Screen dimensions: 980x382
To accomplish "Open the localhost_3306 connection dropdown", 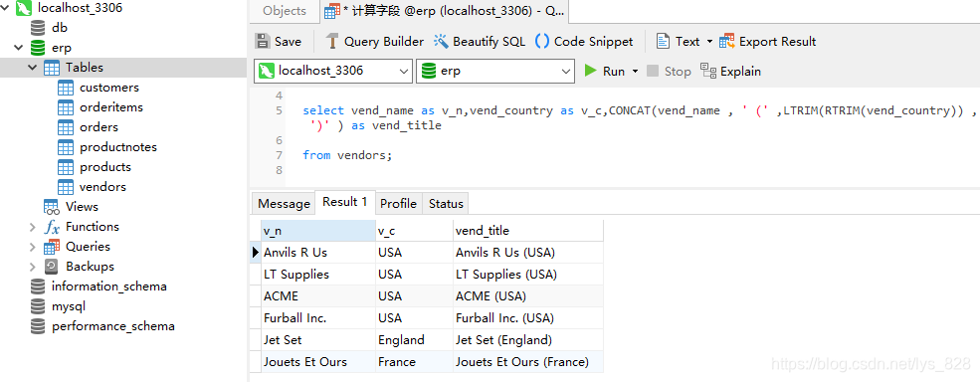I will (404, 72).
